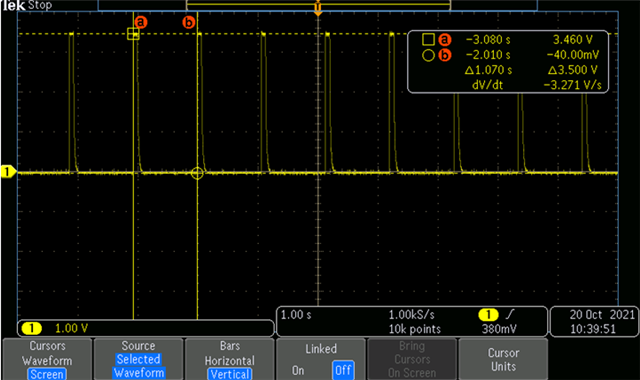Set Linked cursors to On

click(298, 370)
